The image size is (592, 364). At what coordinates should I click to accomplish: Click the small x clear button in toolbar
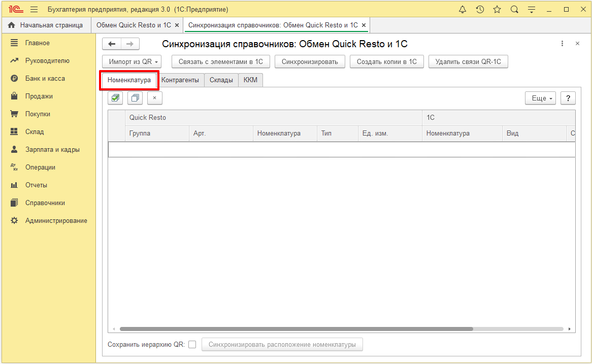(154, 98)
